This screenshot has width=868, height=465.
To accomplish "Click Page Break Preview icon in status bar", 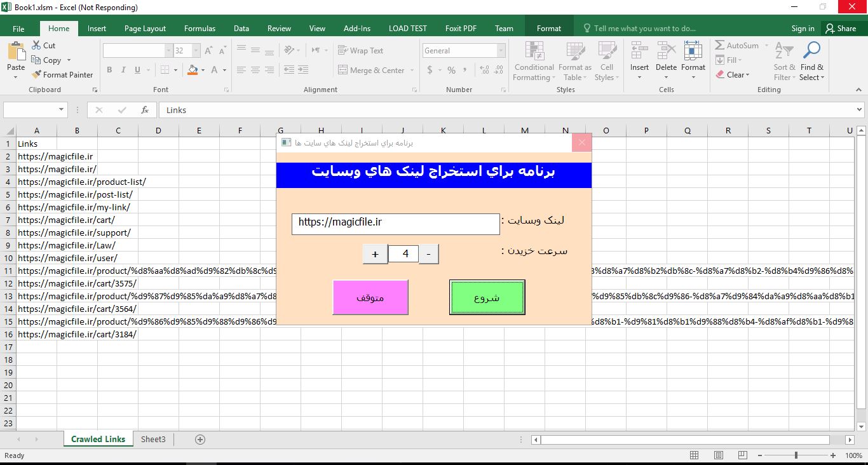I will click(x=742, y=455).
